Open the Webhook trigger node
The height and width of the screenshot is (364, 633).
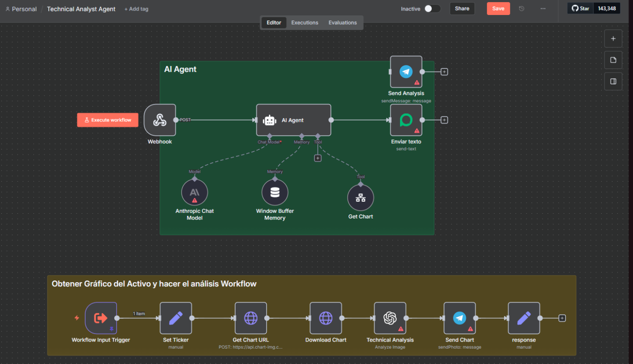pyautogui.click(x=160, y=120)
